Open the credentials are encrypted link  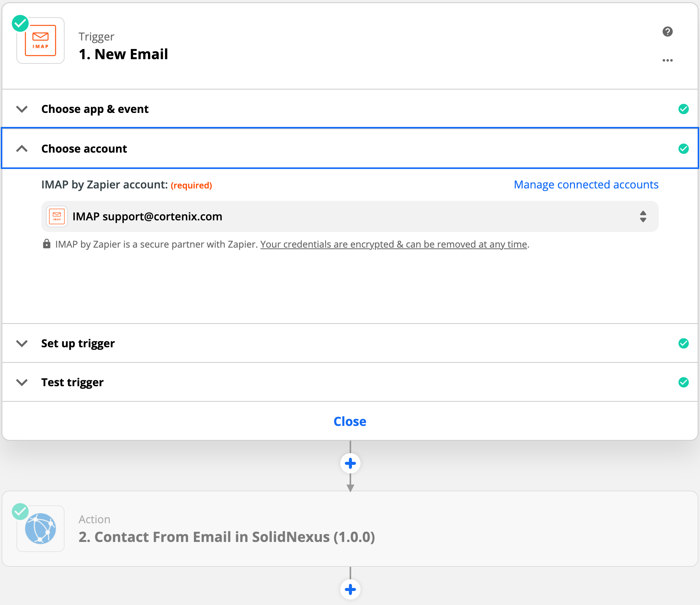point(394,244)
